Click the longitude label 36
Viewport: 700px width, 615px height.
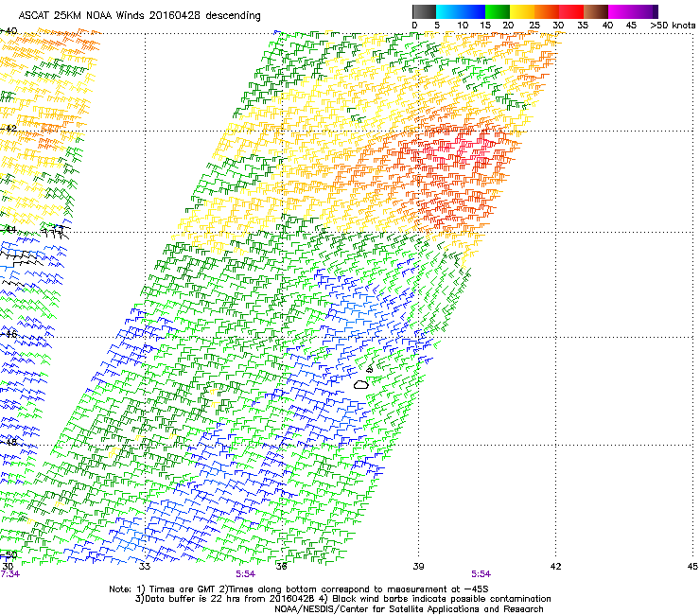pyautogui.click(x=281, y=567)
